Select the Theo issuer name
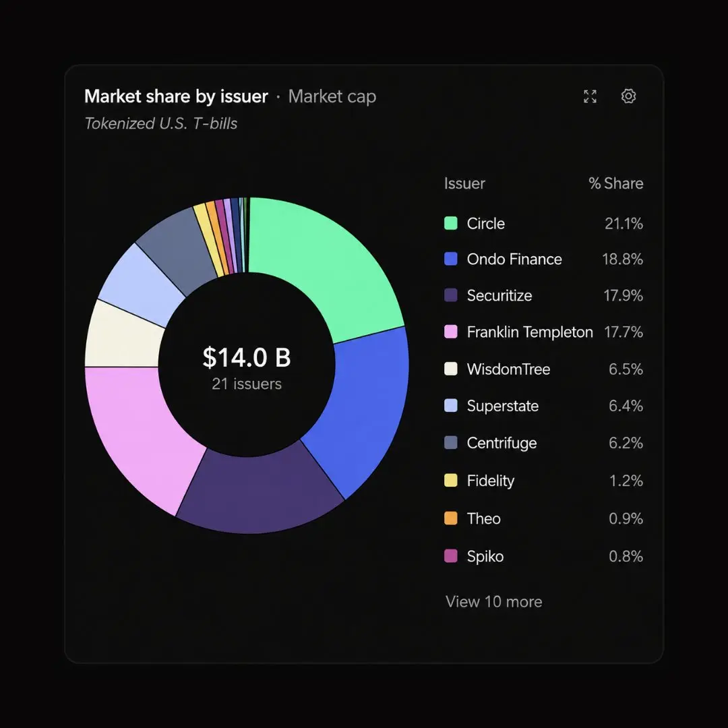The image size is (728, 728). [484, 518]
